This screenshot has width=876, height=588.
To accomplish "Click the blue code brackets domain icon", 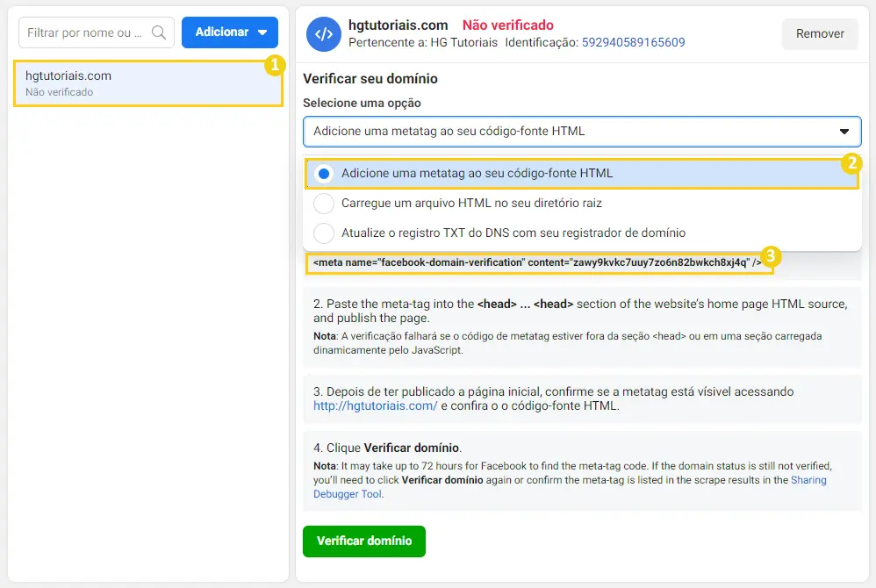I will point(324,34).
